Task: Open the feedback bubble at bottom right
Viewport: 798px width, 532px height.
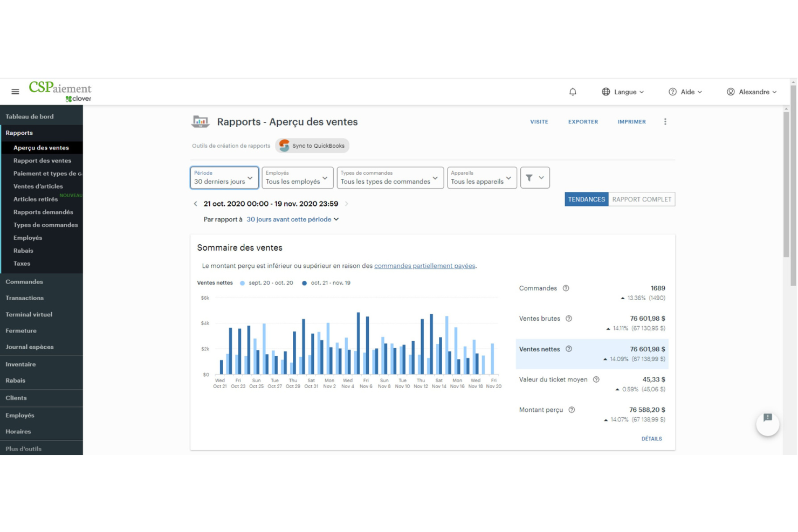Action: (x=767, y=424)
